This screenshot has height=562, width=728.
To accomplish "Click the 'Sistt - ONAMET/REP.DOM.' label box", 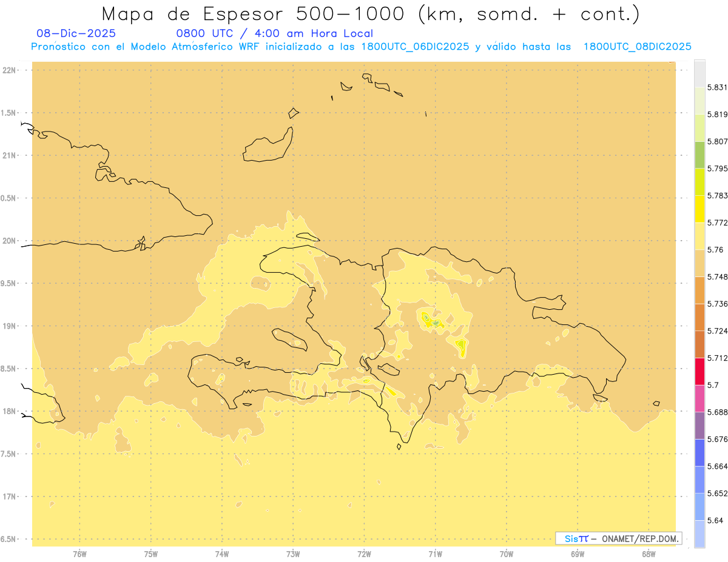I will (618, 538).
